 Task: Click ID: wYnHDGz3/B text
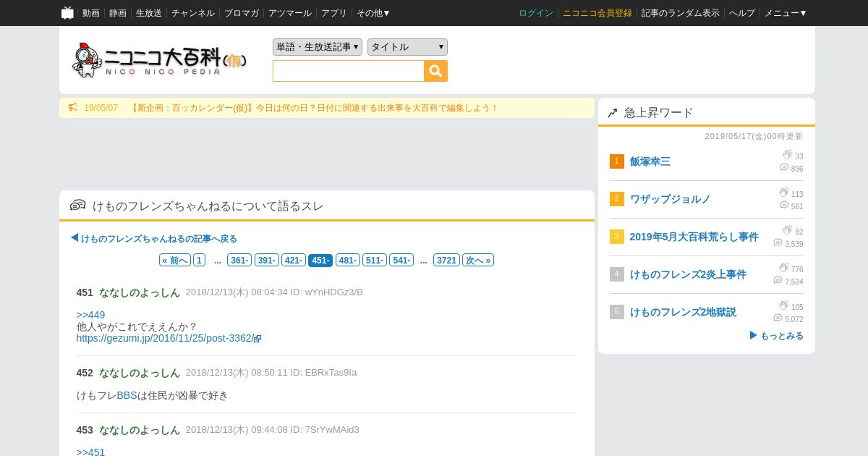pos(327,292)
